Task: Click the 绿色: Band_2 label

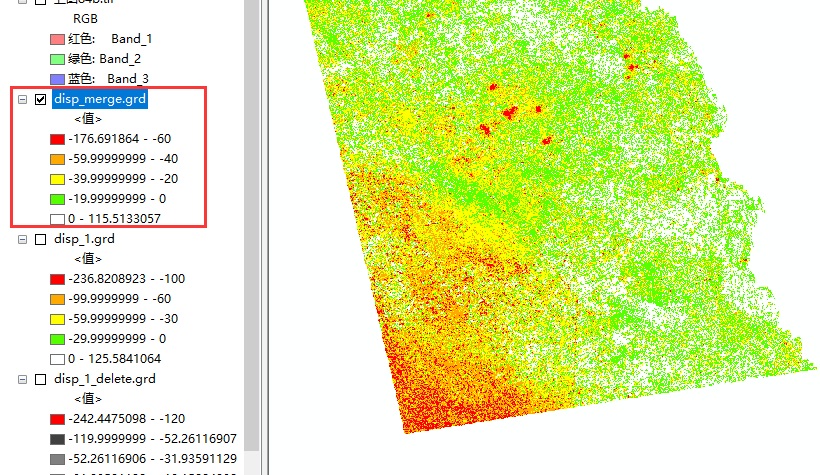Action: [x=105, y=59]
